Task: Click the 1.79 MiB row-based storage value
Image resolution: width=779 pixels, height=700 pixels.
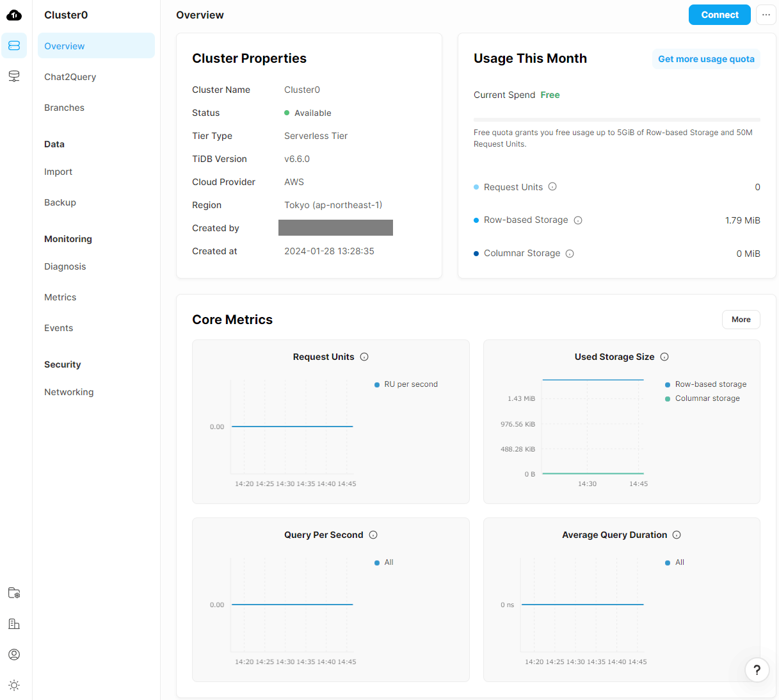Action: pos(743,220)
